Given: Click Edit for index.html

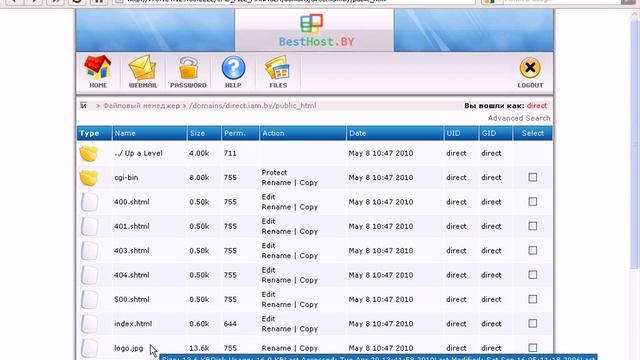Looking at the screenshot, I should point(268,319).
